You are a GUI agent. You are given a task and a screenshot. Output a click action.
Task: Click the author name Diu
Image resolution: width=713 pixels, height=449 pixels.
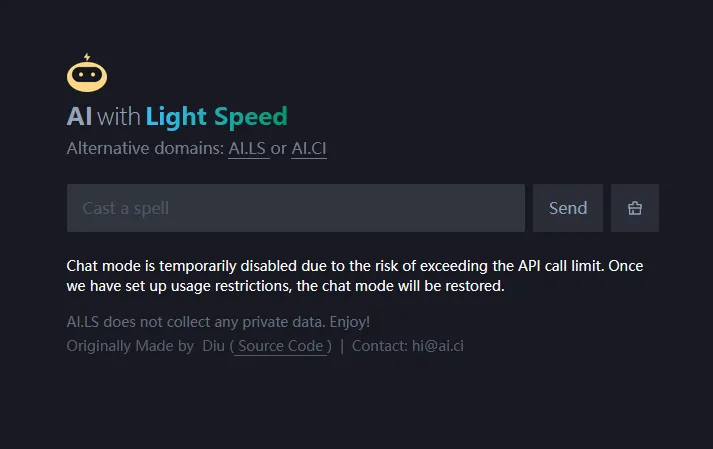point(213,346)
